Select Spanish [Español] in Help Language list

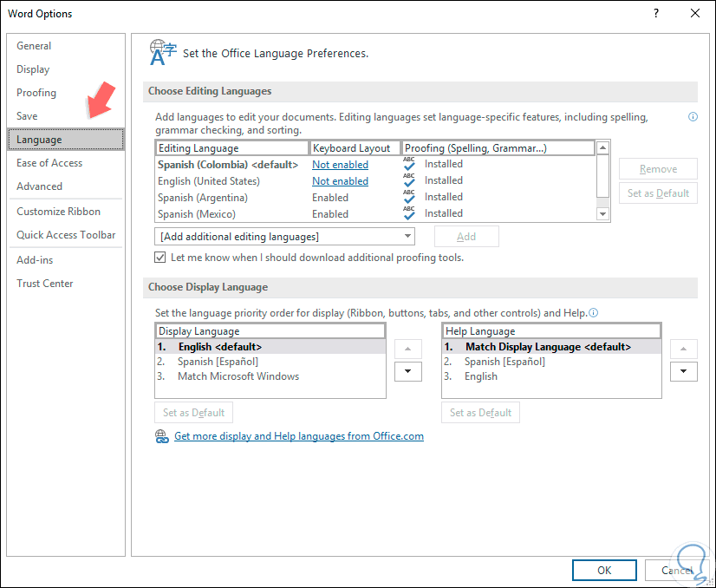(551, 362)
